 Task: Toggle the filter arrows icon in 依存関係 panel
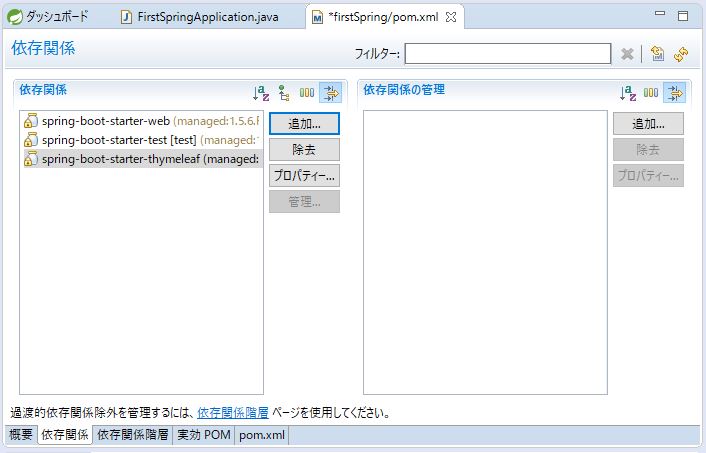click(x=330, y=93)
